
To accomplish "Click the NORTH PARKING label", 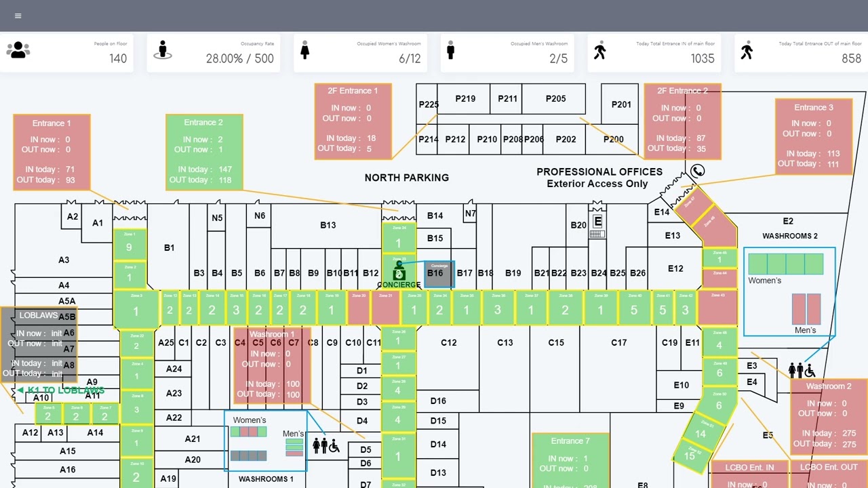I will [x=407, y=178].
